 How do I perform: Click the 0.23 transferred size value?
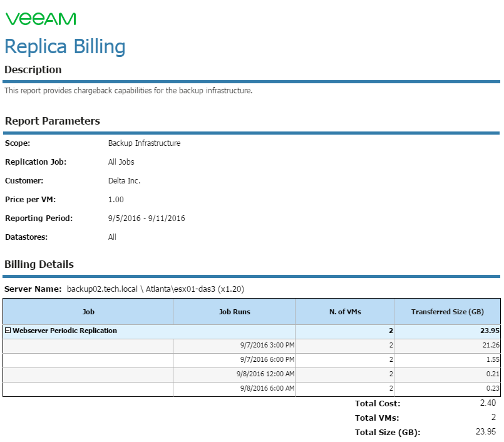(493, 389)
